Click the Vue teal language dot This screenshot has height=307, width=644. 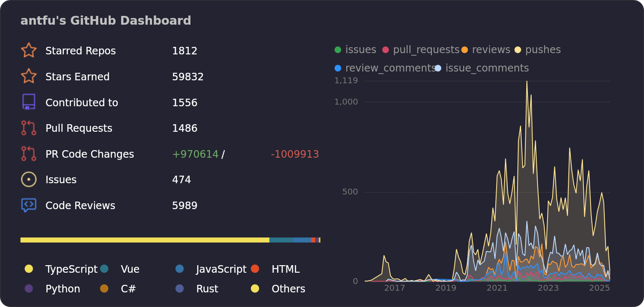(x=104, y=269)
